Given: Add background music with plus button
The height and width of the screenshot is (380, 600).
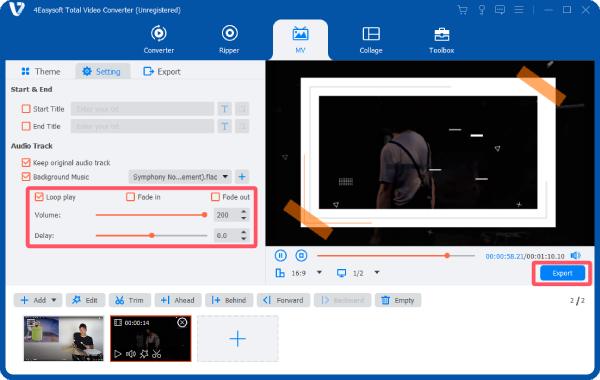Looking at the screenshot, I should click(x=242, y=177).
